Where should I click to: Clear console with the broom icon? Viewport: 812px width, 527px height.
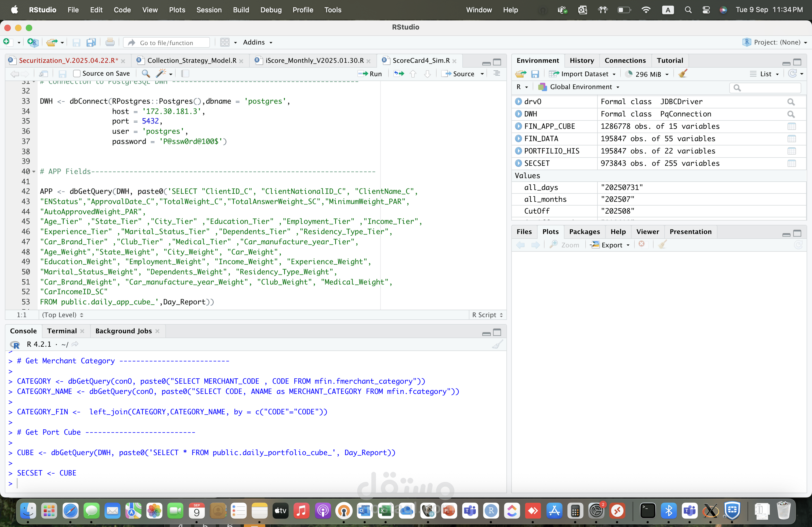pyautogui.click(x=498, y=344)
